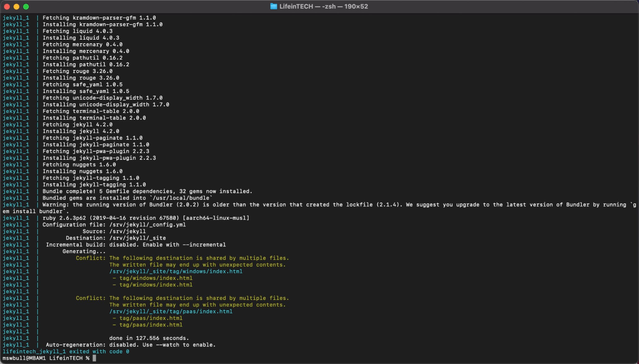Click line 'Fetching terminal-table 2.0.0'
The width and height of the screenshot is (639, 364).
point(91,111)
